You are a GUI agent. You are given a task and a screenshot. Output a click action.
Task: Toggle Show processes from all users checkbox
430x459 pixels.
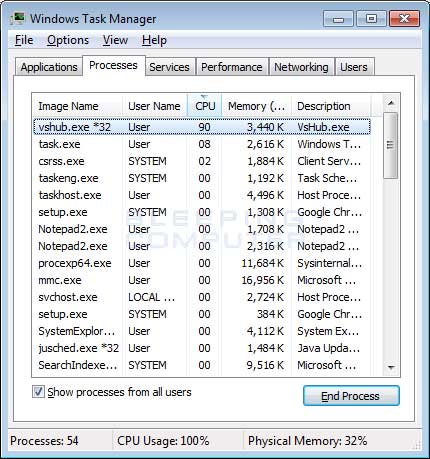[x=38, y=392]
